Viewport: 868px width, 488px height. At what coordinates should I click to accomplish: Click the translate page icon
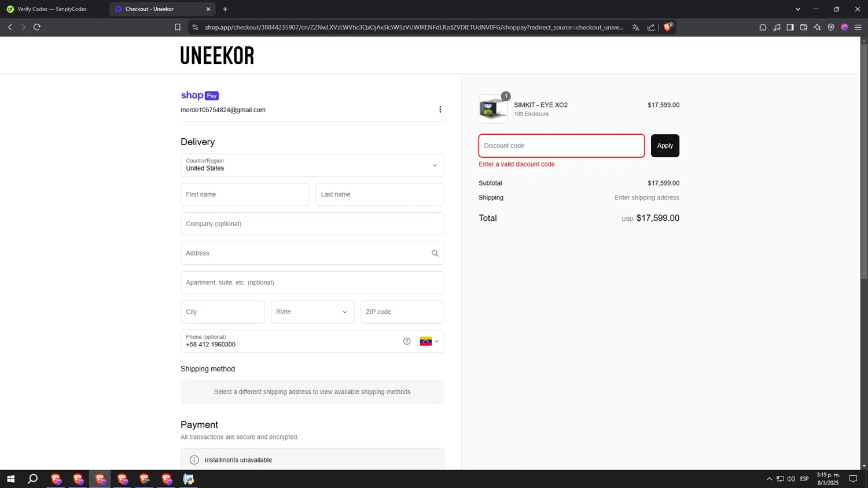coord(635,27)
